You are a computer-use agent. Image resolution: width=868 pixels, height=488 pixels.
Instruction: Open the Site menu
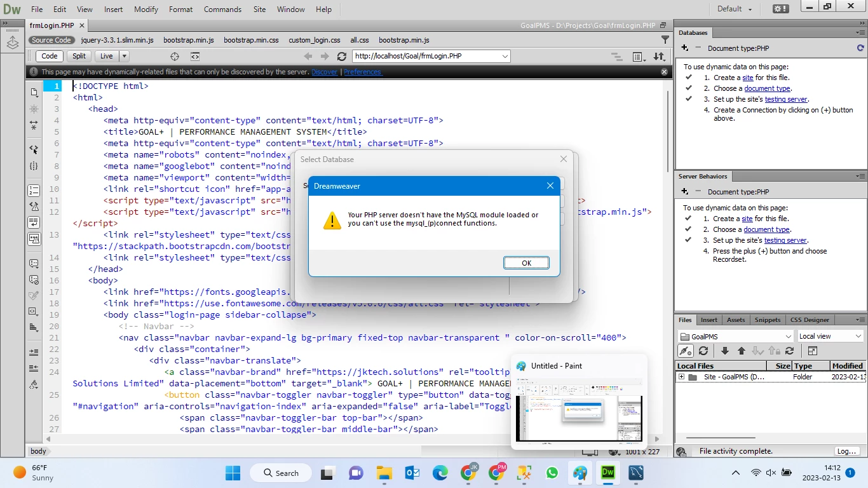pyautogui.click(x=259, y=10)
